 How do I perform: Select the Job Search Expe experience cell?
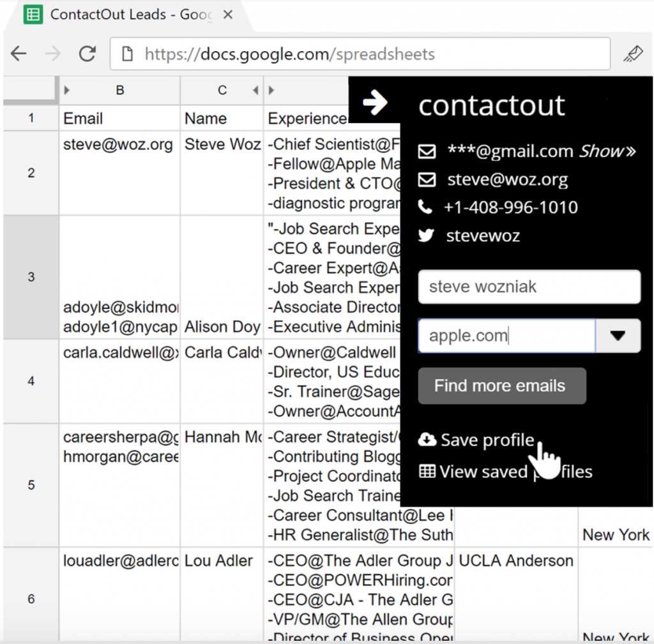tap(332, 277)
